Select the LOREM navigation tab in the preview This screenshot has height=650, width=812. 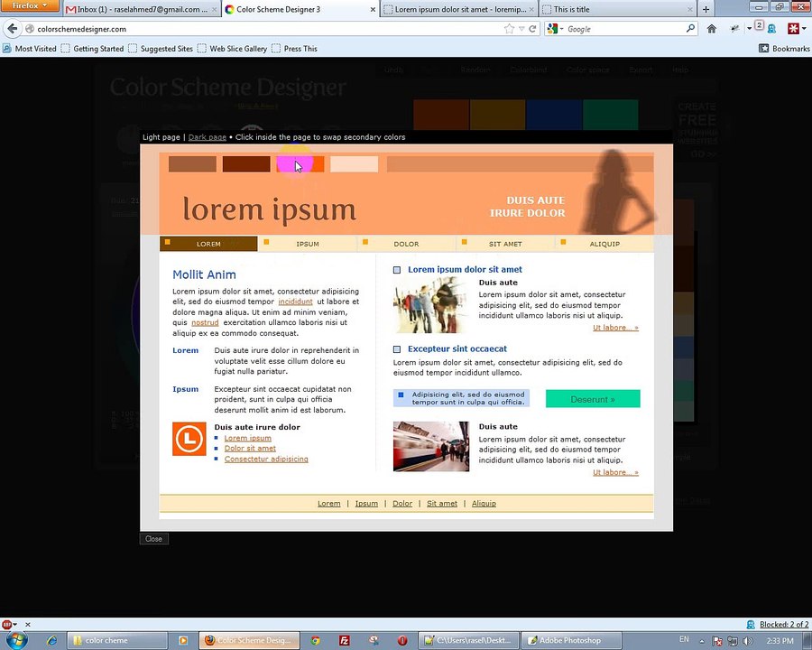[x=208, y=244]
